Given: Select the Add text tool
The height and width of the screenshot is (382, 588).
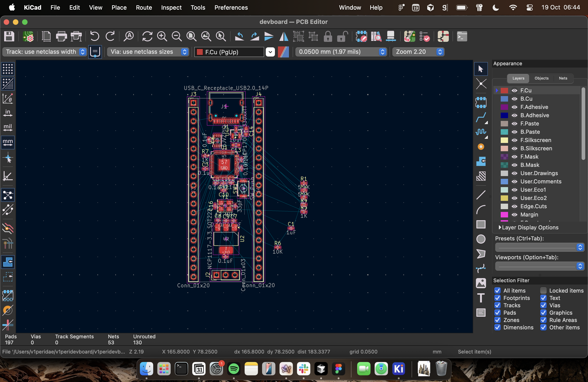Looking at the screenshot, I should point(481,298).
